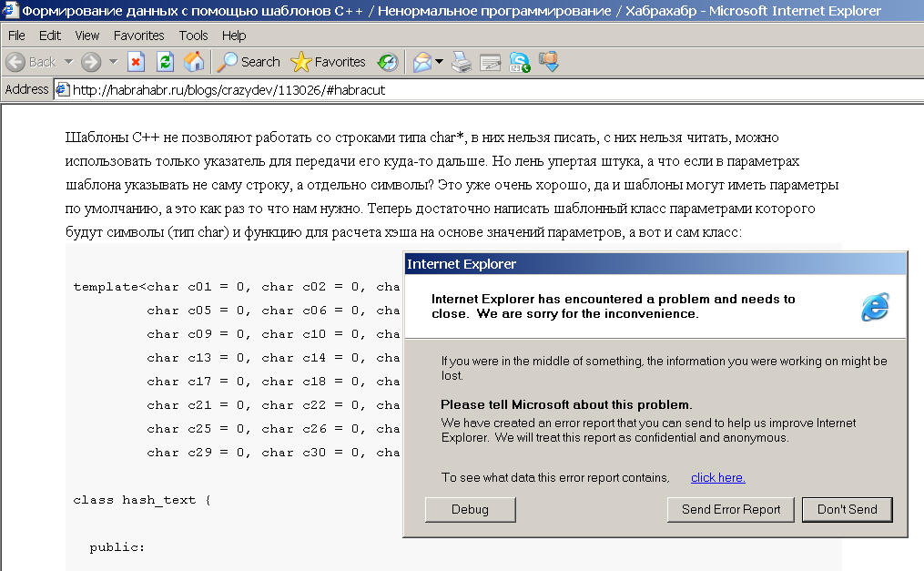Click the 'class hash_text {' code line

point(142,500)
